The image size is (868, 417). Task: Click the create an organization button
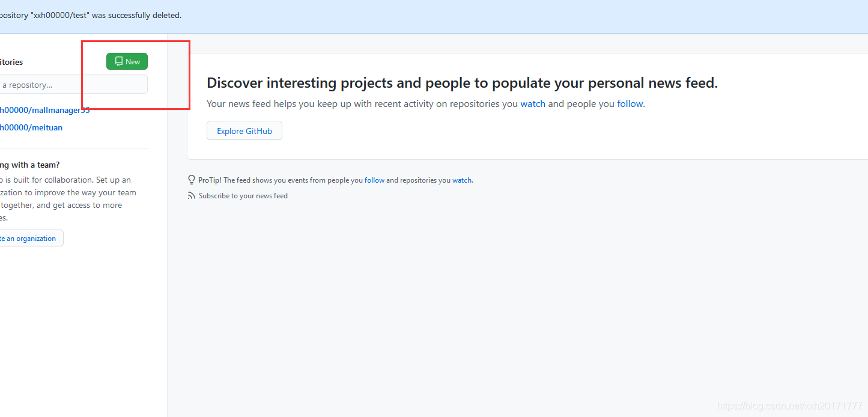tap(31, 239)
